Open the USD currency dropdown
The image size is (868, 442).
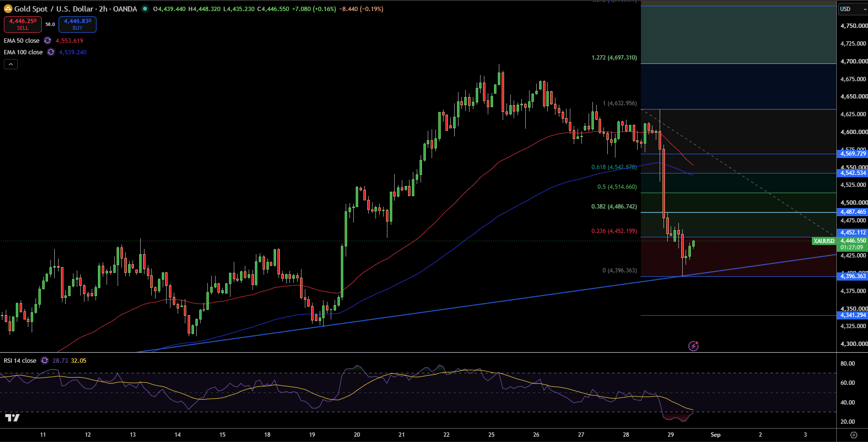[x=853, y=9]
